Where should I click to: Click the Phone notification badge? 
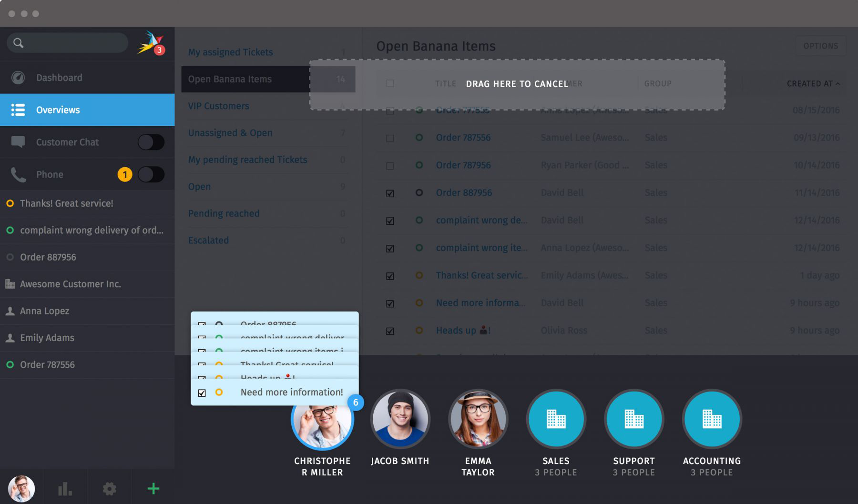(125, 174)
